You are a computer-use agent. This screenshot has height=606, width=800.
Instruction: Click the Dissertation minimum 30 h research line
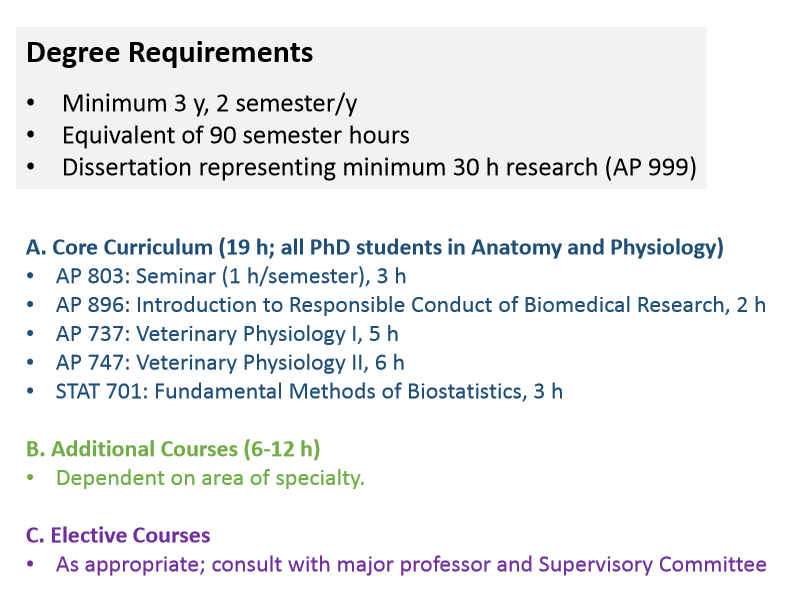click(379, 167)
